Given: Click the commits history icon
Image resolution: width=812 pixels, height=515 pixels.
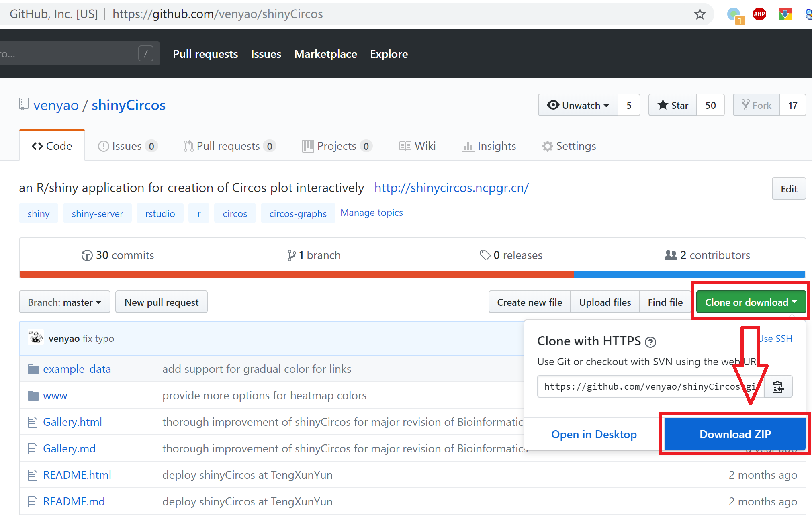Looking at the screenshot, I should point(87,255).
